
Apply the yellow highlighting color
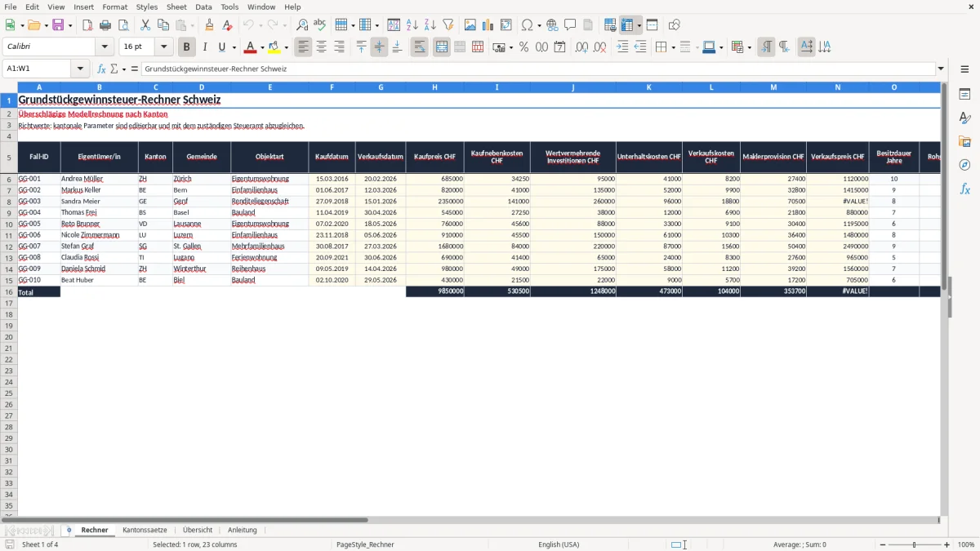tap(274, 47)
